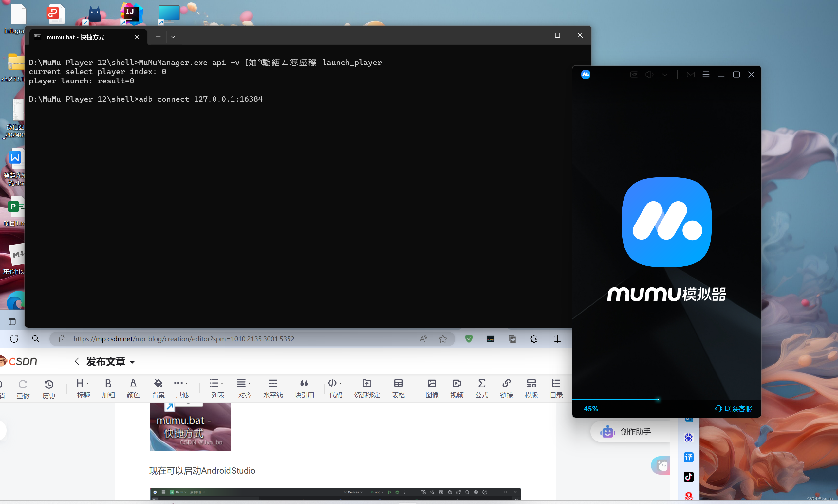Insert a horizontal rule divider

[x=273, y=388]
